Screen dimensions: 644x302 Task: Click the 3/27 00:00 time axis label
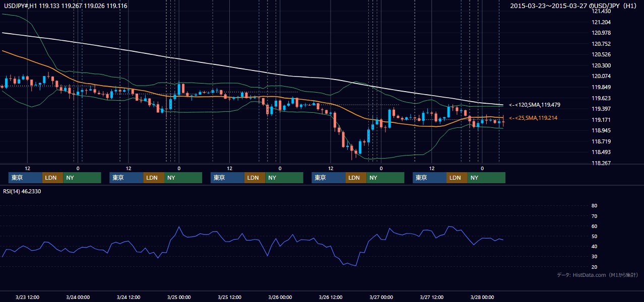tap(381, 297)
